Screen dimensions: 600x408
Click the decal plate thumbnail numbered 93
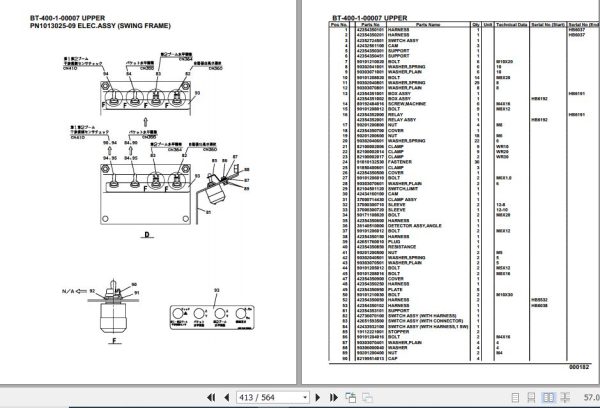coord(212,317)
